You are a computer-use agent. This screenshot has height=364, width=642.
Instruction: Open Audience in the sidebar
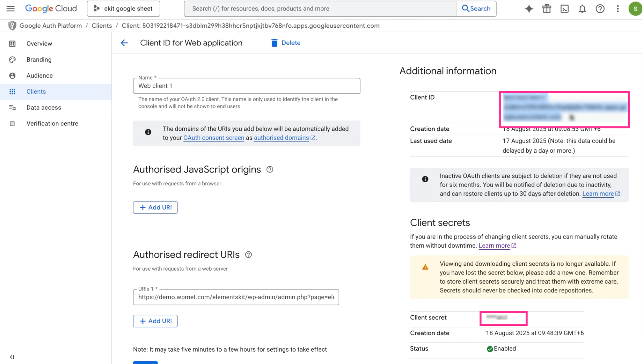tap(56, 75)
